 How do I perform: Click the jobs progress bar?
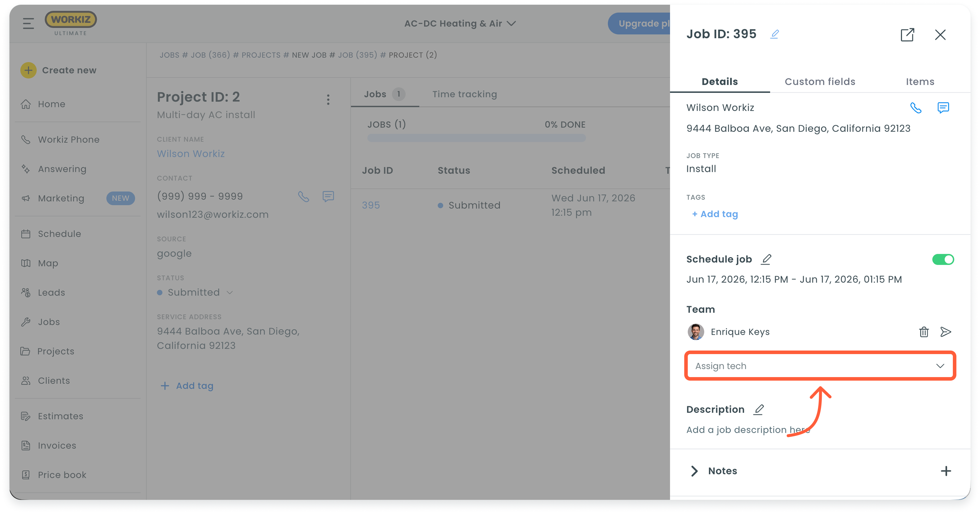476,137
